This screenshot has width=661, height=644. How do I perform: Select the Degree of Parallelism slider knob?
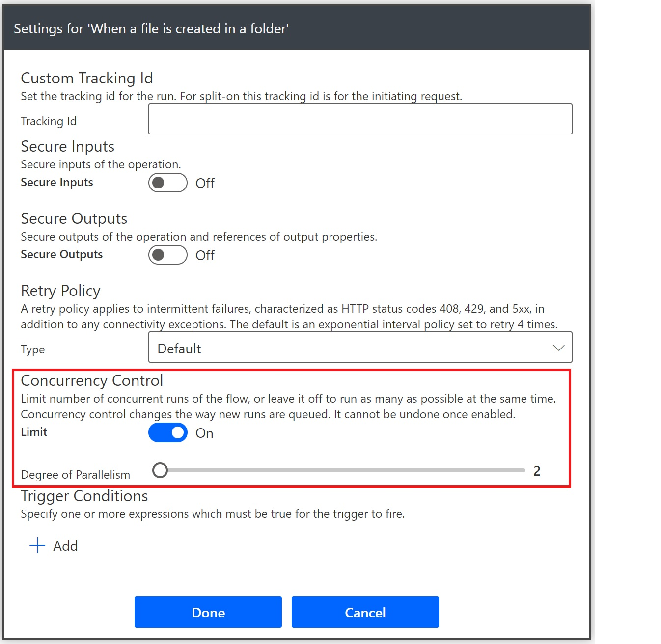[x=160, y=470]
